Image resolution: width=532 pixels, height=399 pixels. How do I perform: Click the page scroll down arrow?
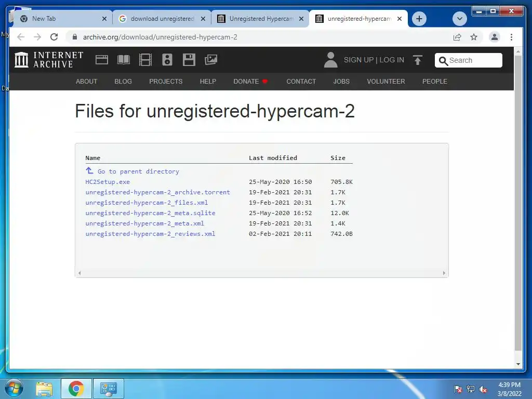518,364
